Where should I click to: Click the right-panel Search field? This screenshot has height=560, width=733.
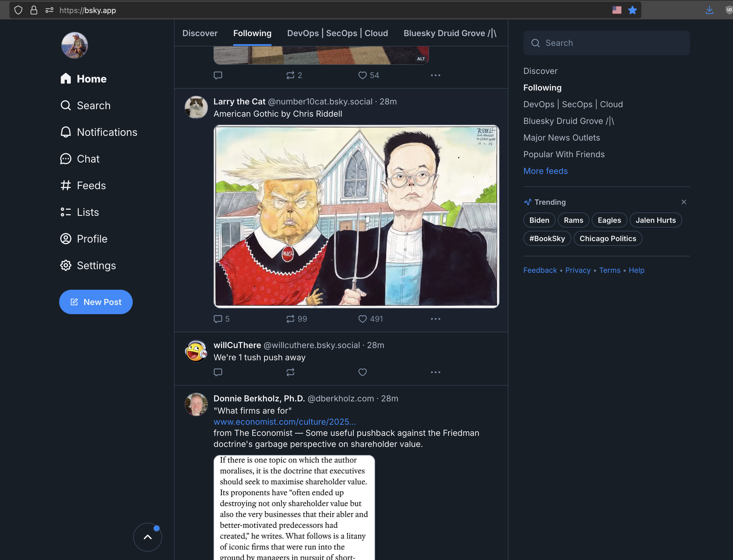pyautogui.click(x=606, y=43)
